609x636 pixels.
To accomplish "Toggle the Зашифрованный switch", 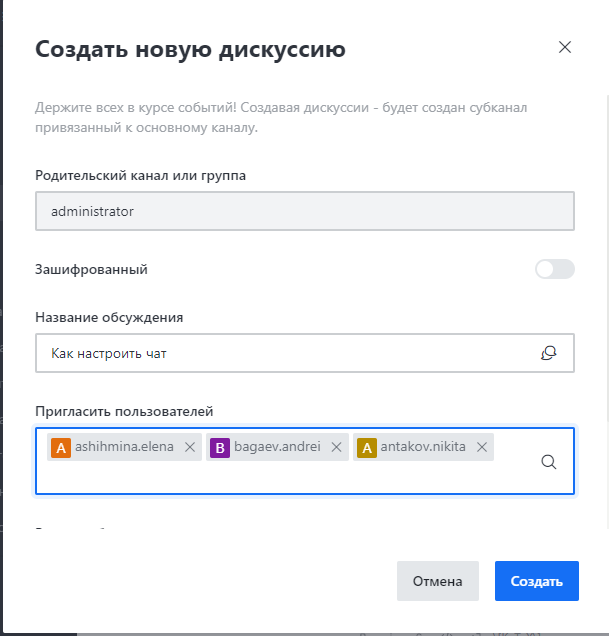I will [555, 269].
